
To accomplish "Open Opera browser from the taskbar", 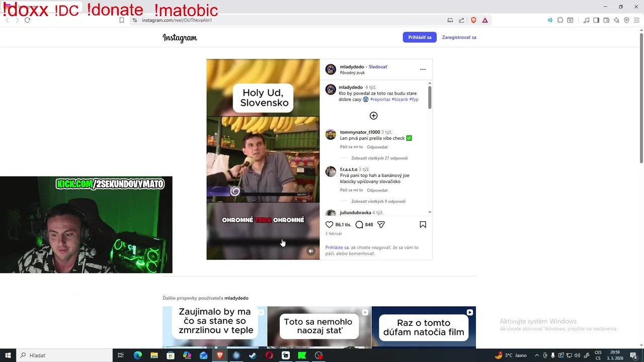I will click(269, 355).
